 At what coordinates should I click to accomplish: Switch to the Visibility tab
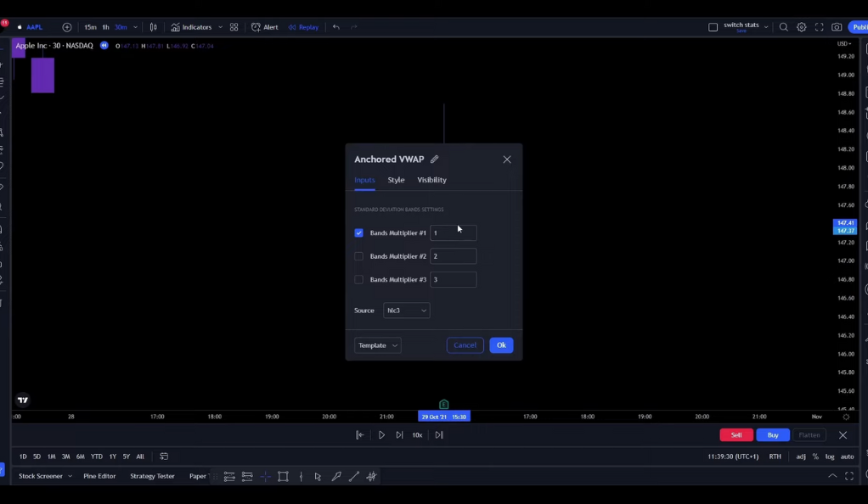[431, 180]
